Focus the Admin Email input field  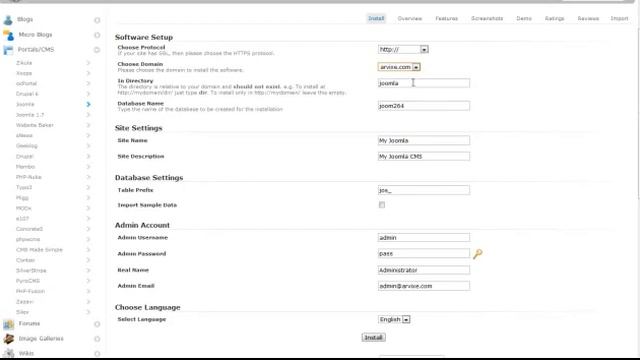pyautogui.click(x=424, y=286)
